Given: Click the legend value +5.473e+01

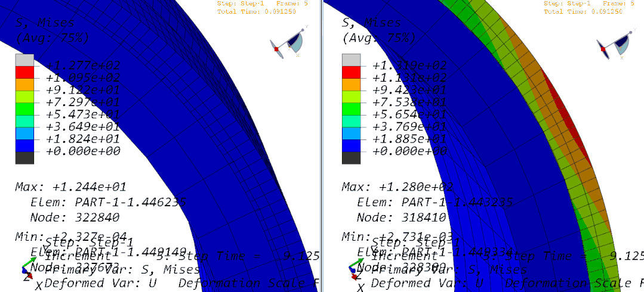Looking at the screenshot, I should (83, 114).
